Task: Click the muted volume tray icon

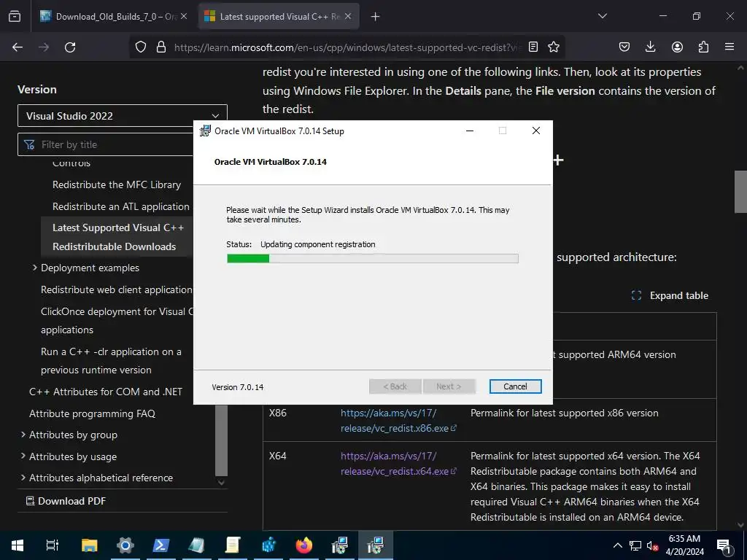Action: 653,545
